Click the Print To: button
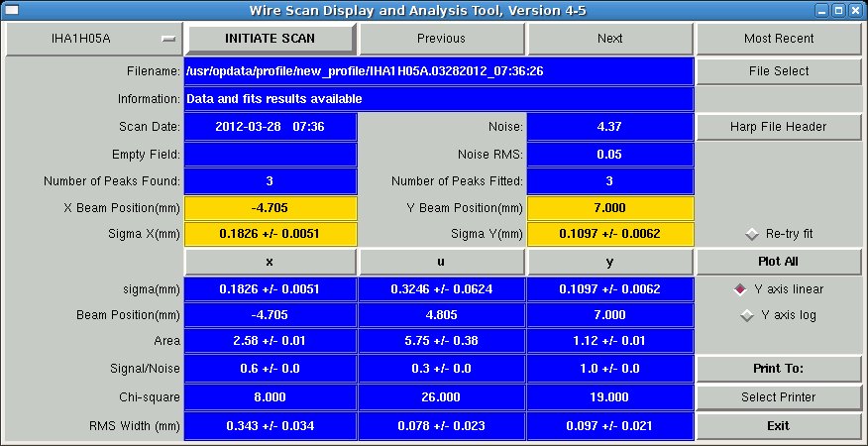Image resolution: width=868 pixels, height=446 pixels. pos(778,369)
